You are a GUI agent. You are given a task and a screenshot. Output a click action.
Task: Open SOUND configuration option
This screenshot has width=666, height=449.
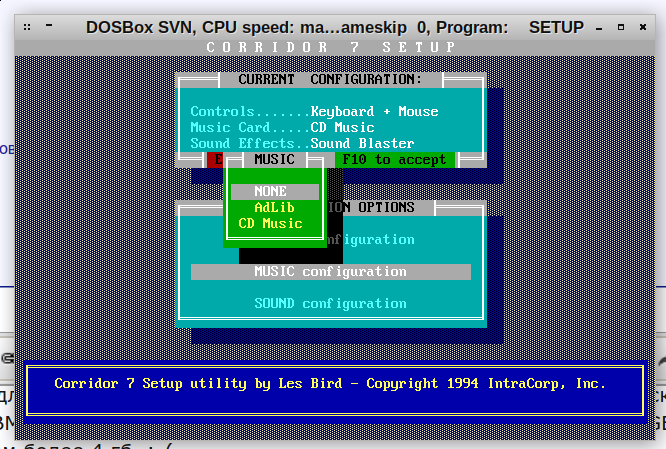330,304
